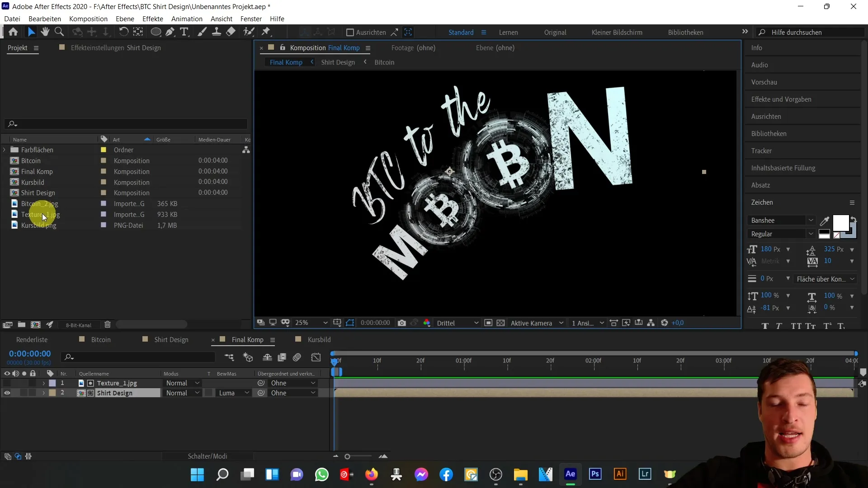Delete selected item with trash icon

pyautogui.click(x=107, y=324)
